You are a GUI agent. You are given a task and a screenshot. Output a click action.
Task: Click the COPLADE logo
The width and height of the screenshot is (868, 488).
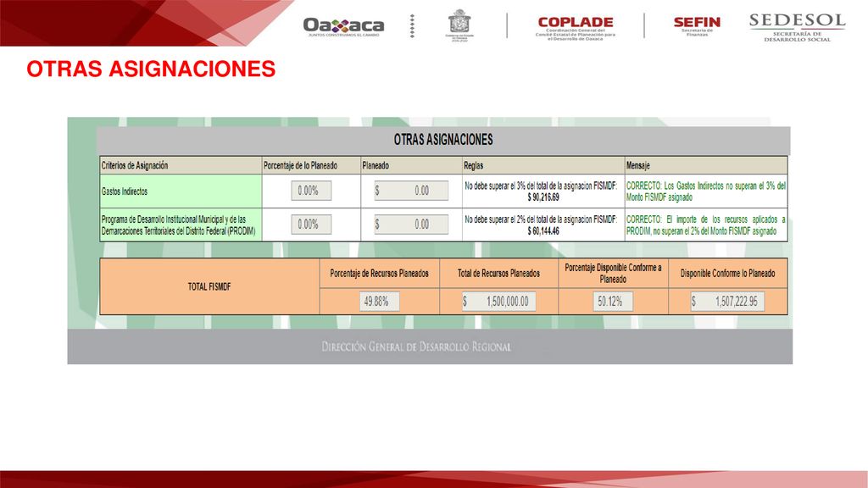click(x=576, y=28)
